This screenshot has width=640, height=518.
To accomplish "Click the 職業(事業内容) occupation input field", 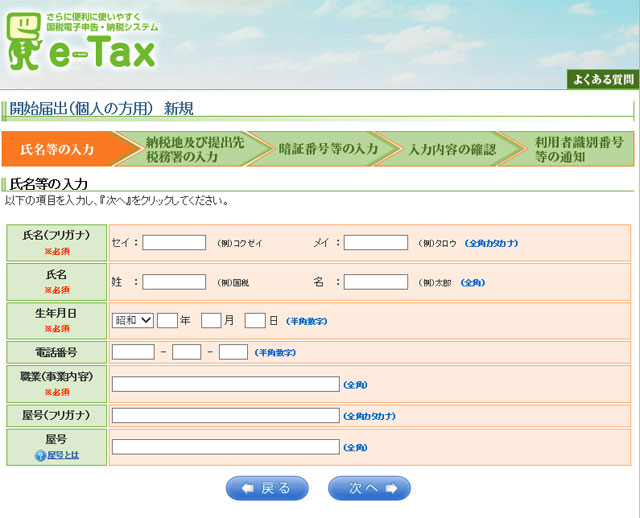I will [225, 384].
